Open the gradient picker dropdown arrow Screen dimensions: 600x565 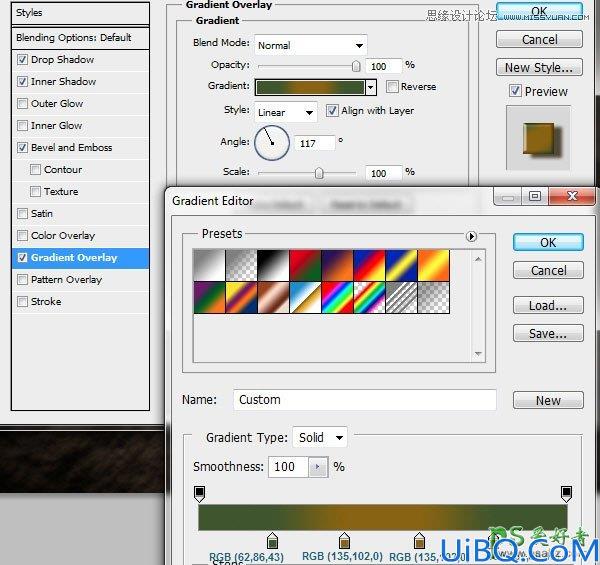(x=370, y=88)
